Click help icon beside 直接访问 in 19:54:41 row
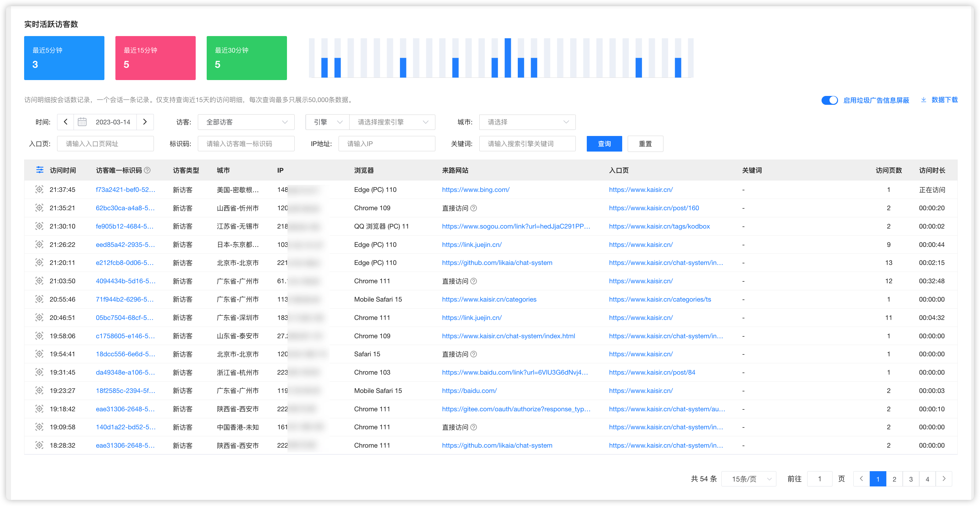 coord(474,354)
